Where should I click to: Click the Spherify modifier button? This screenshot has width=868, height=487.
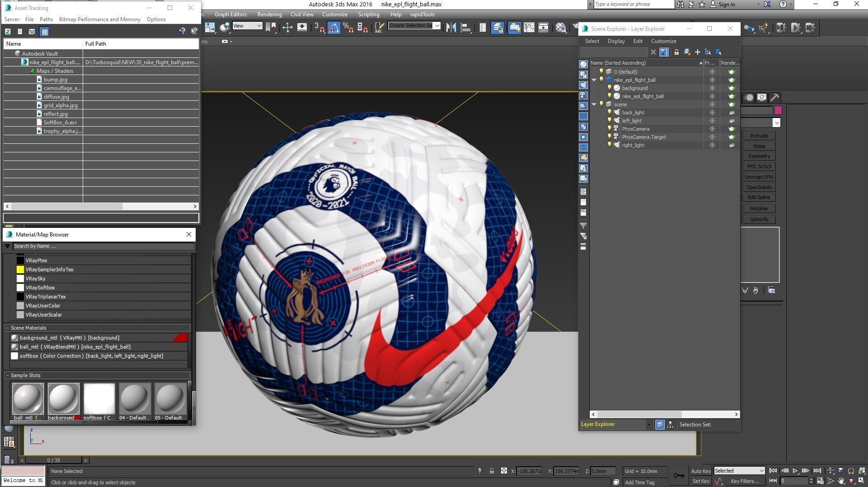(x=759, y=219)
